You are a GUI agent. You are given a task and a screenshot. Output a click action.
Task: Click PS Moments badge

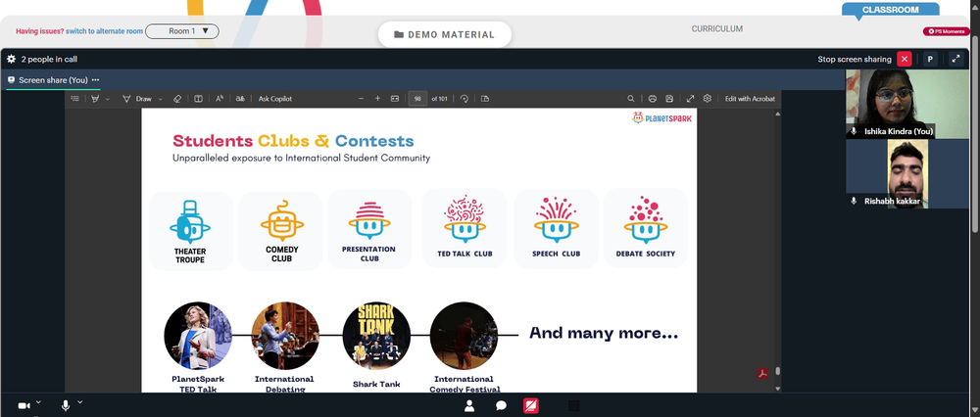pos(947,31)
